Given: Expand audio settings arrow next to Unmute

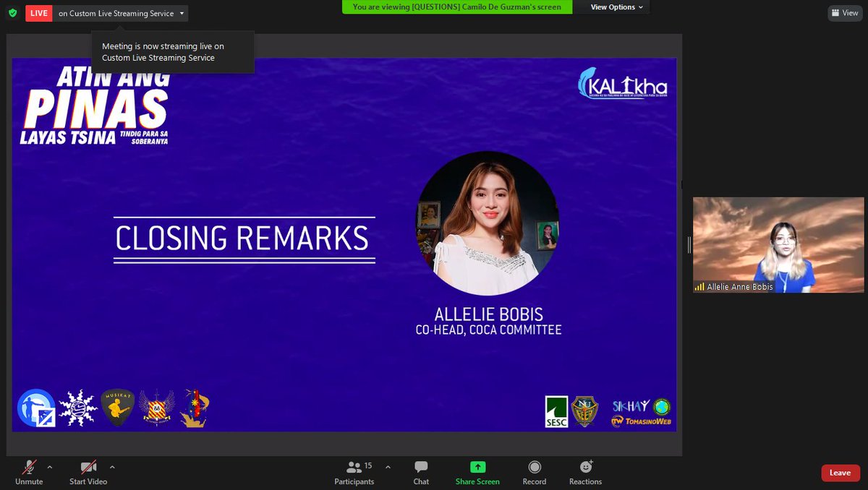Looking at the screenshot, I should coord(50,467).
